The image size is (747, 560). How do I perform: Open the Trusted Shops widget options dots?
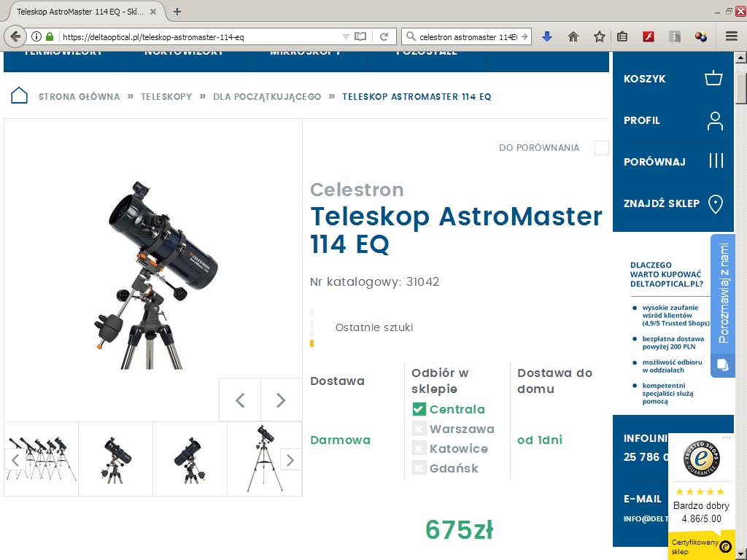coord(726,437)
